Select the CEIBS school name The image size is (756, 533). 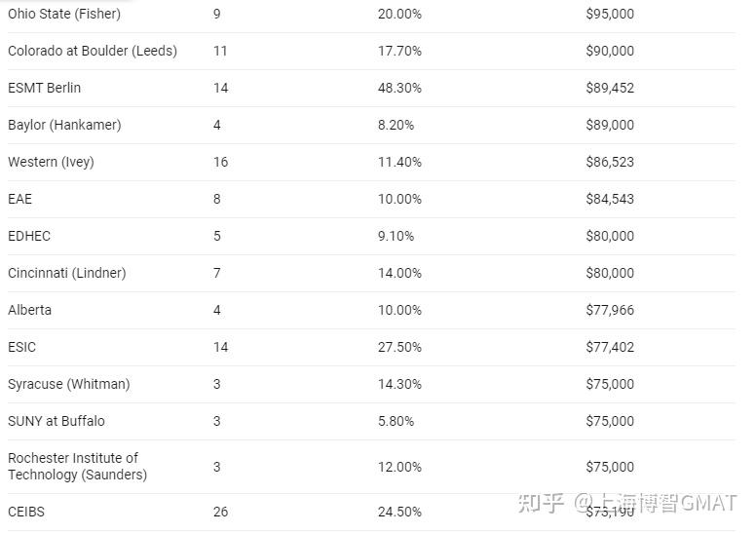click(26, 512)
